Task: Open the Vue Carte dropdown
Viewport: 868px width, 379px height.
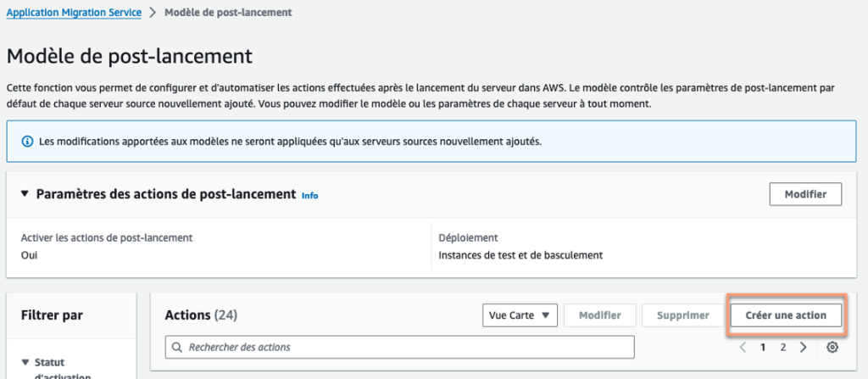Action: 519,315
